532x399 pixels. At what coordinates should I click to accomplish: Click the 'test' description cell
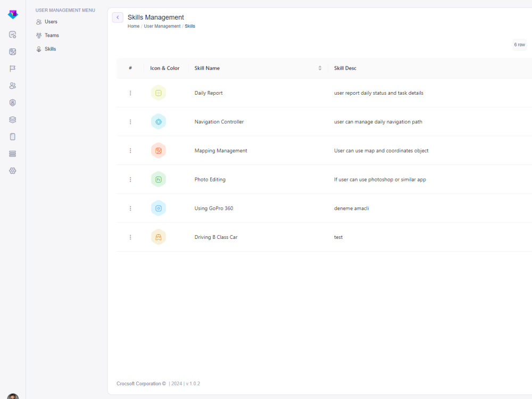click(338, 237)
